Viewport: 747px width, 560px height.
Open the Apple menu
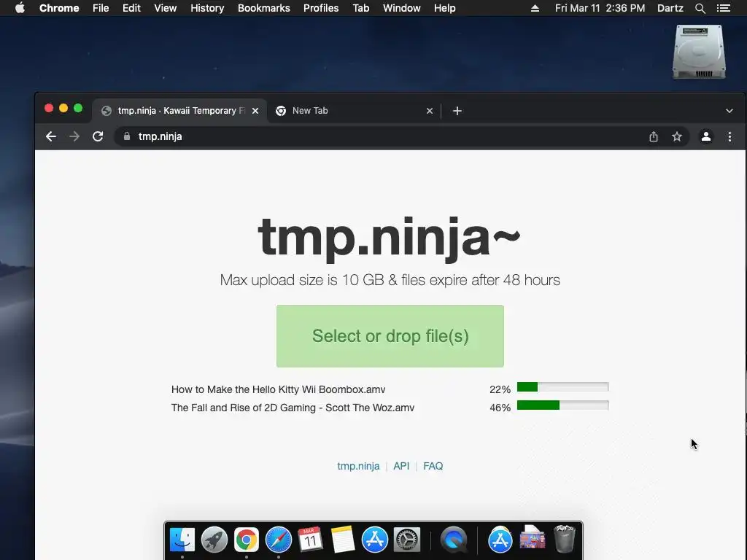point(20,8)
